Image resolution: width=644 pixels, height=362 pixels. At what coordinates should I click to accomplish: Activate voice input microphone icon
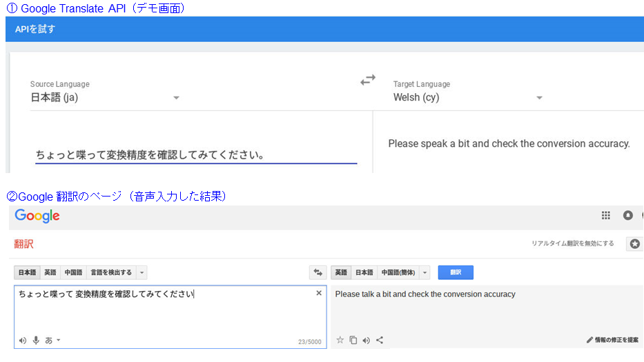(x=36, y=340)
